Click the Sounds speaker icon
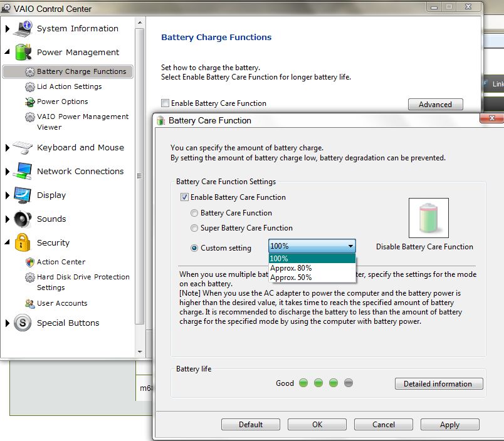 pyautogui.click(x=23, y=219)
